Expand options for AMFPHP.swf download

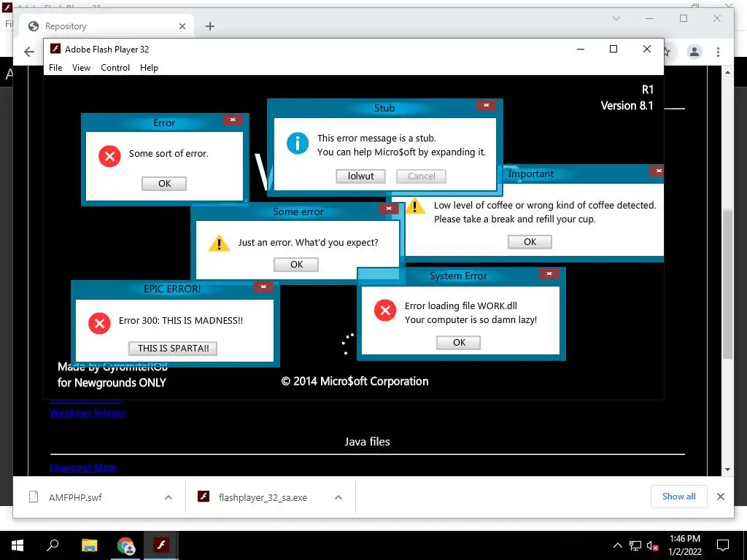point(169,497)
